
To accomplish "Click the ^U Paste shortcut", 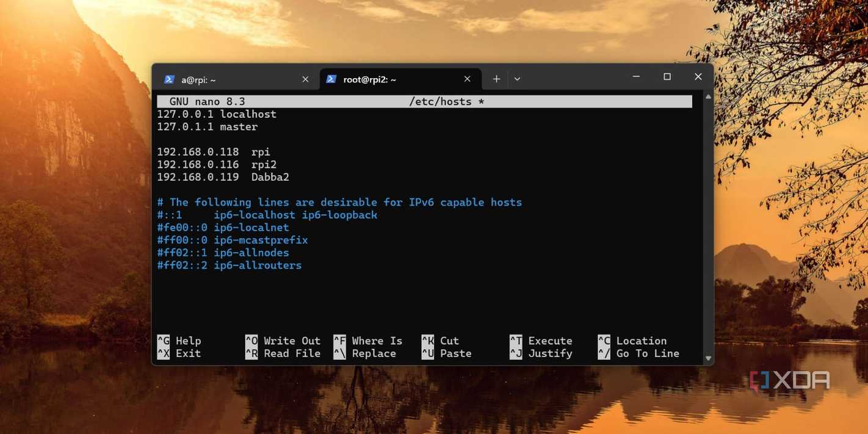I will [446, 353].
